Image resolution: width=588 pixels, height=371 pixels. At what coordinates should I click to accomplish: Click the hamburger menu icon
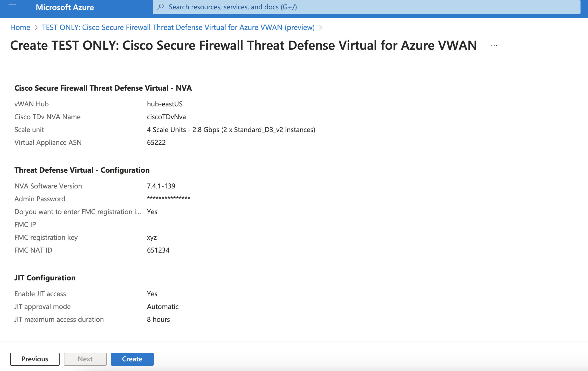[x=12, y=6]
